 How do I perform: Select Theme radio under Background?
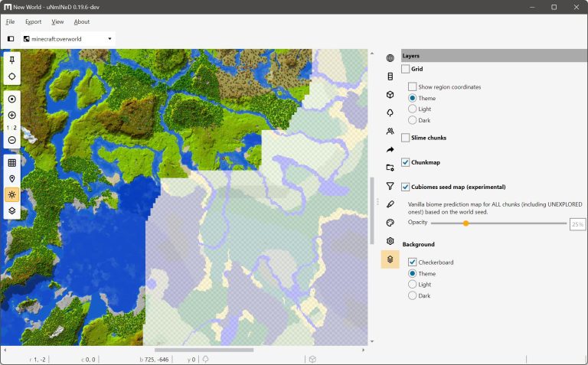tap(412, 274)
